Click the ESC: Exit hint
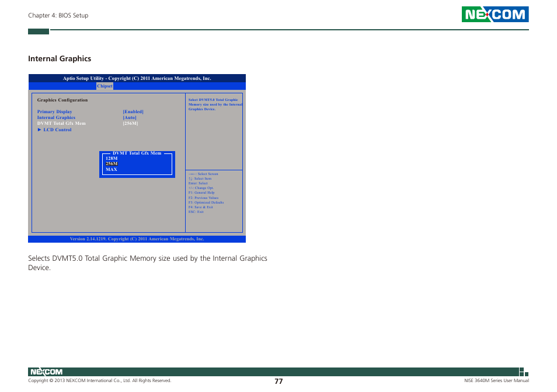The width and height of the screenshot is (557, 392). [x=196, y=212]
